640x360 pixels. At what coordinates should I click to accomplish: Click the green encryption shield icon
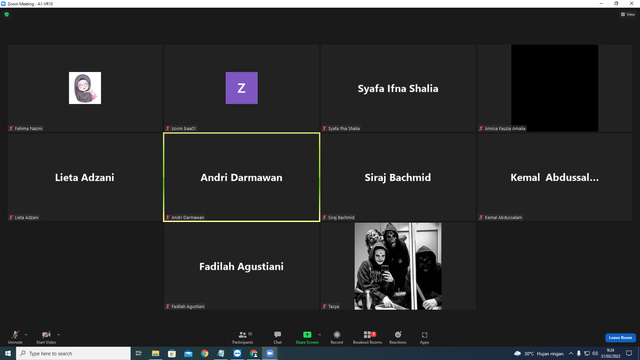click(x=7, y=14)
